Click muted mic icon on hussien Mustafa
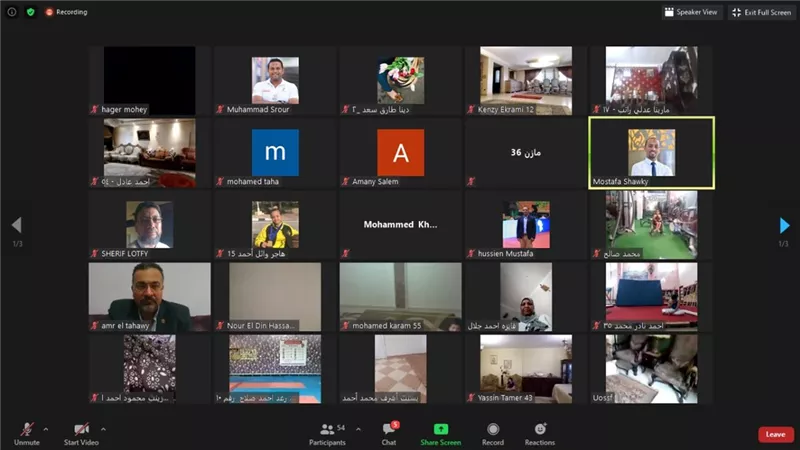 coord(471,253)
